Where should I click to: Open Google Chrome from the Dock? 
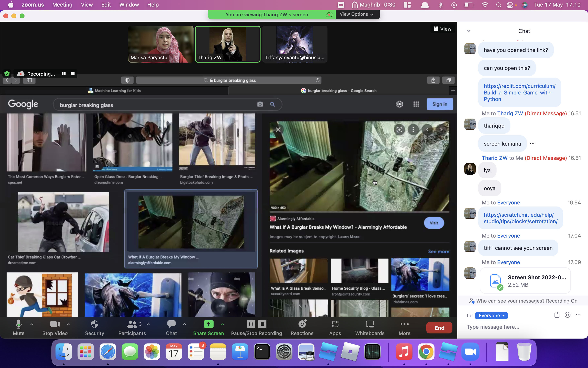click(426, 352)
